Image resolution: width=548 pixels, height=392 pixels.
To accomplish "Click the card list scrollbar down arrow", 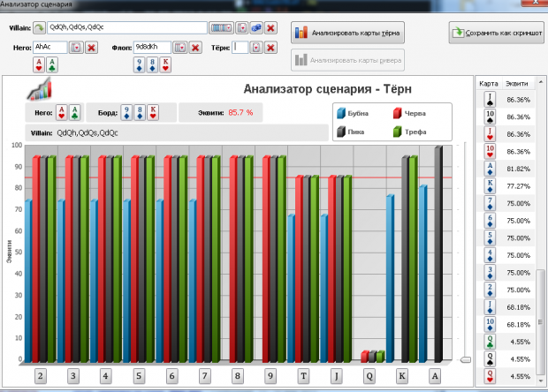I will click(541, 381).
